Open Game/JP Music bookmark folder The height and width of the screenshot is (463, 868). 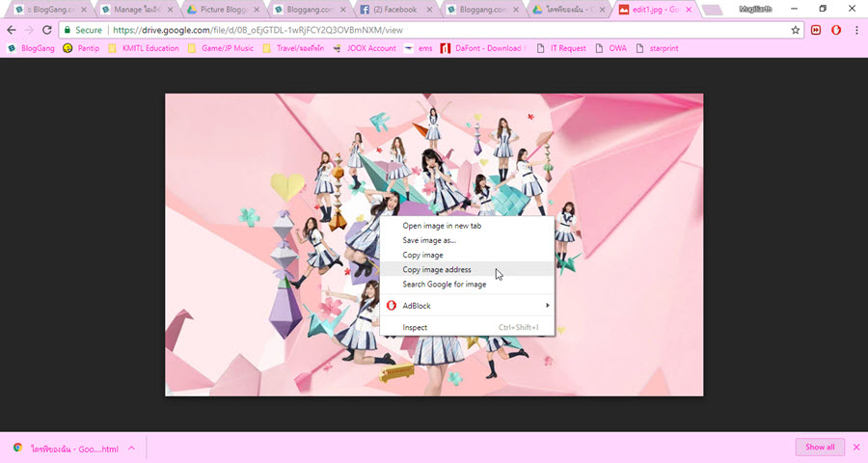point(220,48)
